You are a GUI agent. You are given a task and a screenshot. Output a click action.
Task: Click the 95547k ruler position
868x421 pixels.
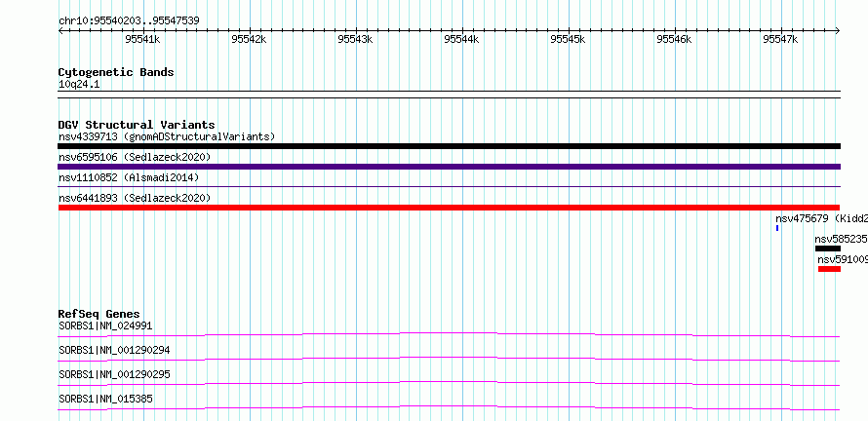(780, 39)
